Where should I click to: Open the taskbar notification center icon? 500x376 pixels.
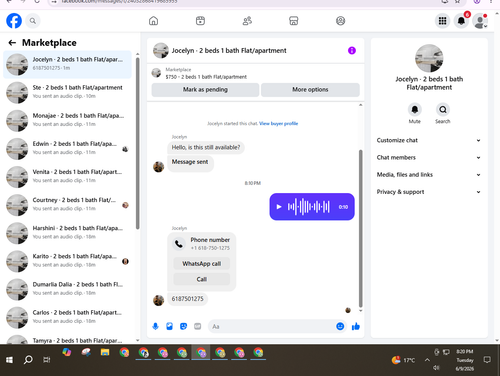pos(487,360)
